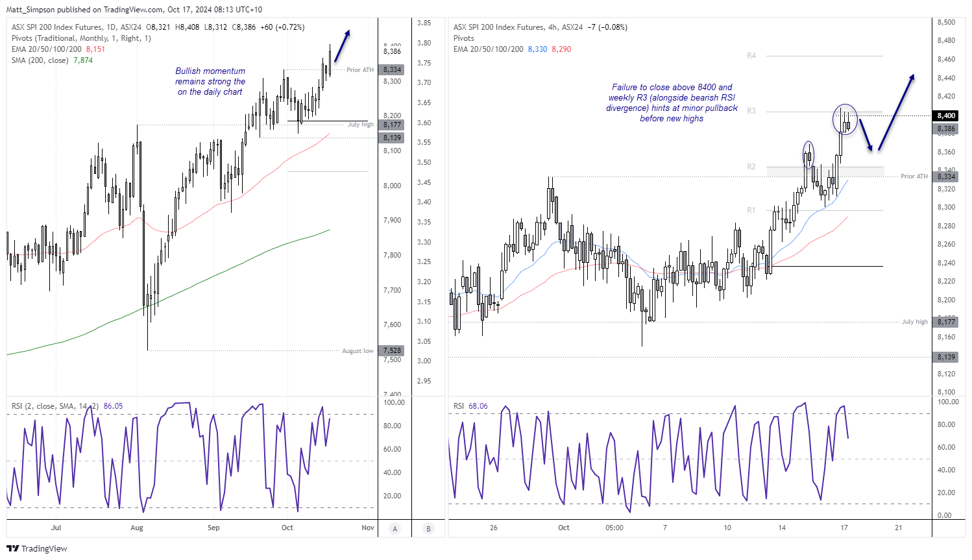Click 'Bullish momentum remains strong' annotation text
The image size is (972, 560).
point(210,82)
